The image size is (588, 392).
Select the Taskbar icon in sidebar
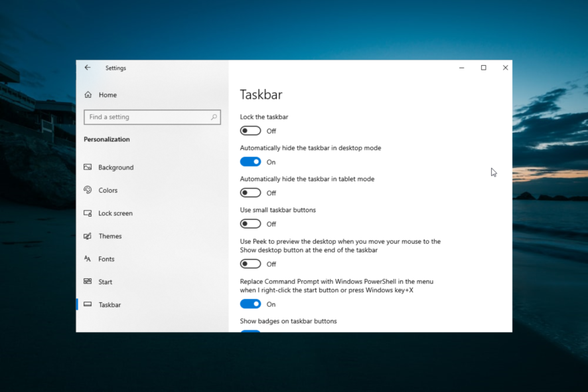(88, 304)
